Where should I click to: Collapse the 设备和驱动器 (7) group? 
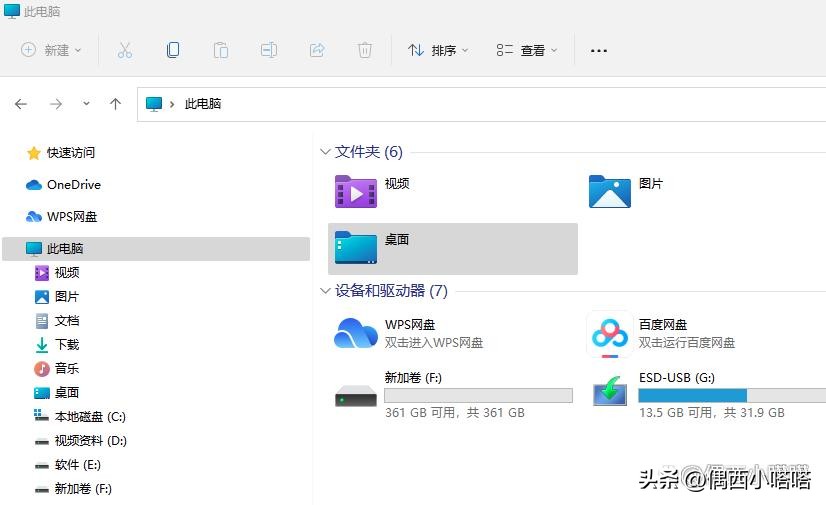325,291
